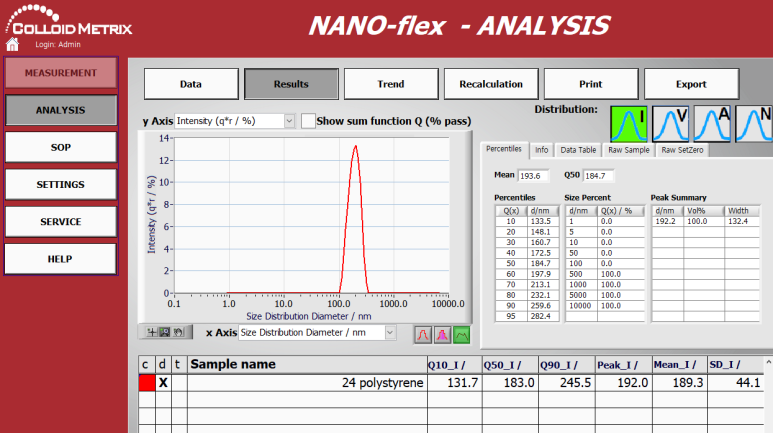Click the magenta filled peak icon
The width and height of the screenshot is (773, 433).
click(442, 335)
